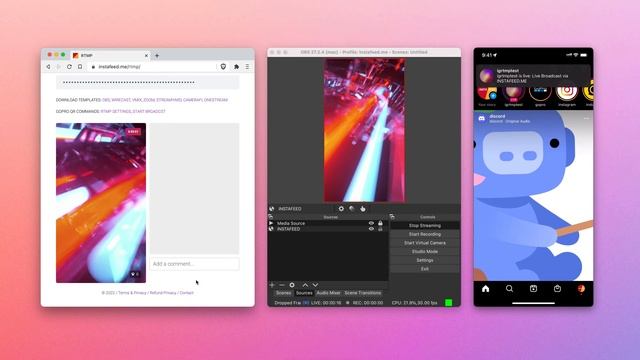The width and height of the screenshot is (640, 360).
Task: Open source properties gear below sources list
Action: [292, 285]
